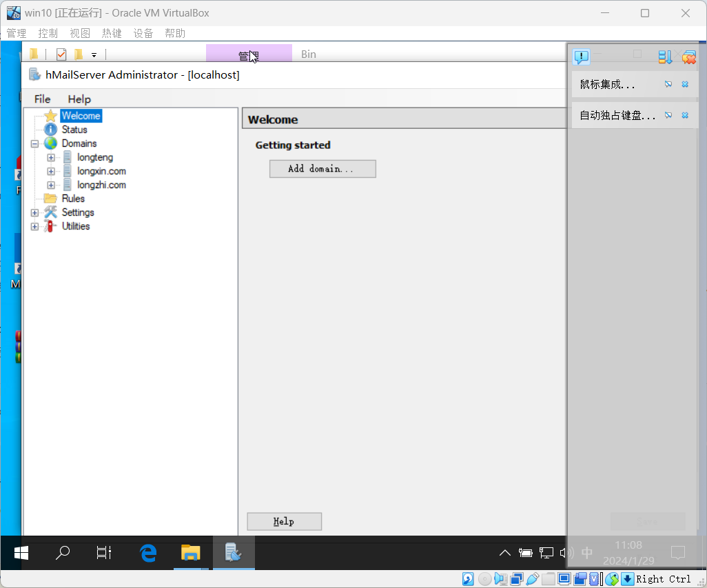The width and height of the screenshot is (707, 588).
Task: Click the VirtualBox recording status icon
Action: [x=580, y=579]
